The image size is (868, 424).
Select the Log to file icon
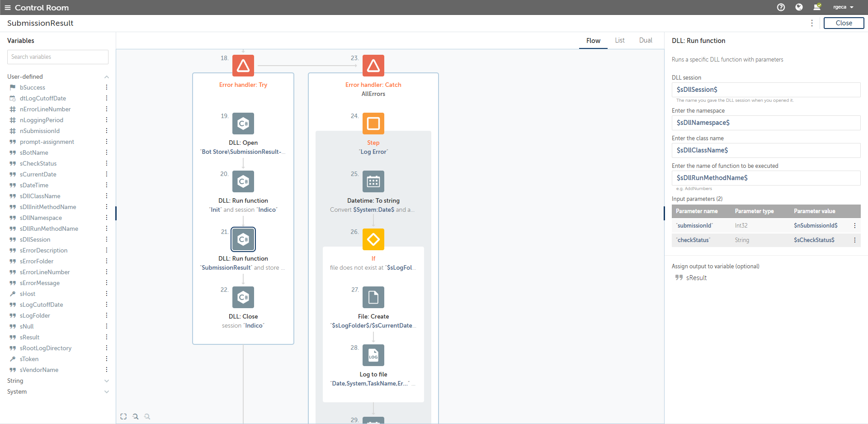pyautogui.click(x=373, y=355)
